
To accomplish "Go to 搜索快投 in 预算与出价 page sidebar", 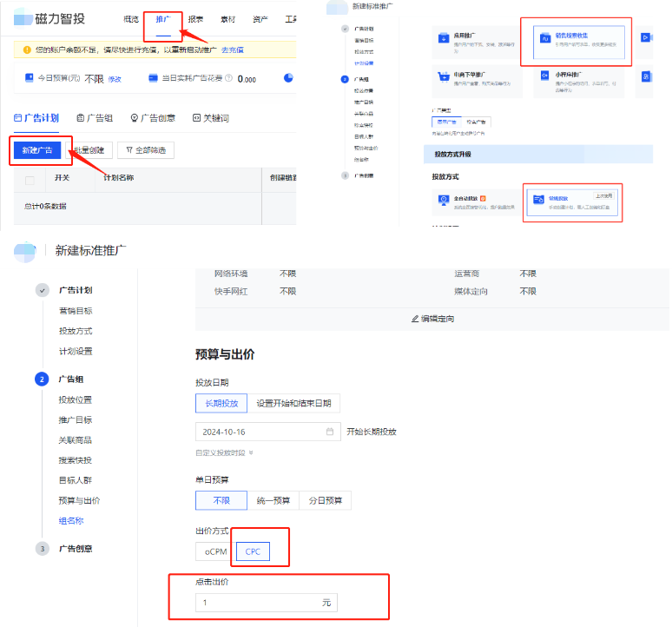I will click(x=75, y=460).
